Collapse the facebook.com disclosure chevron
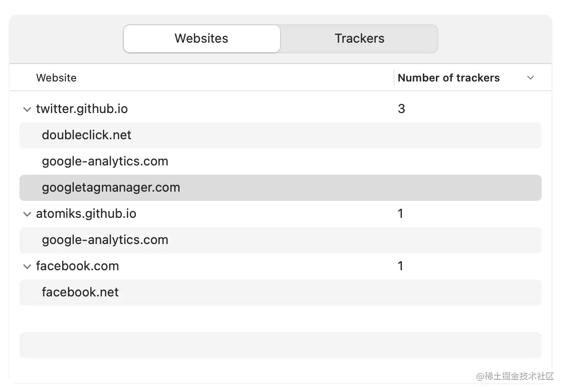Image resolution: width=565 pixels, height=392 pixels. (x=27, y=266)
